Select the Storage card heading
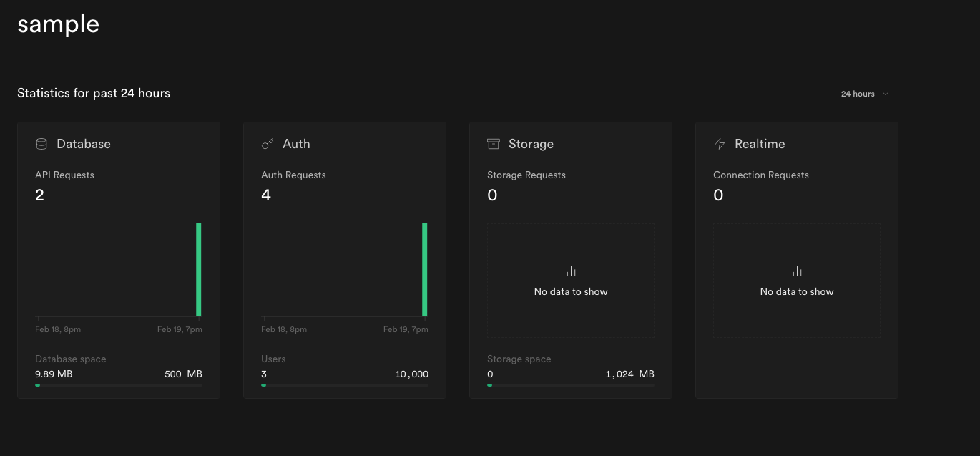The height and width of the screenshot is (456, 980). (531, 144)
